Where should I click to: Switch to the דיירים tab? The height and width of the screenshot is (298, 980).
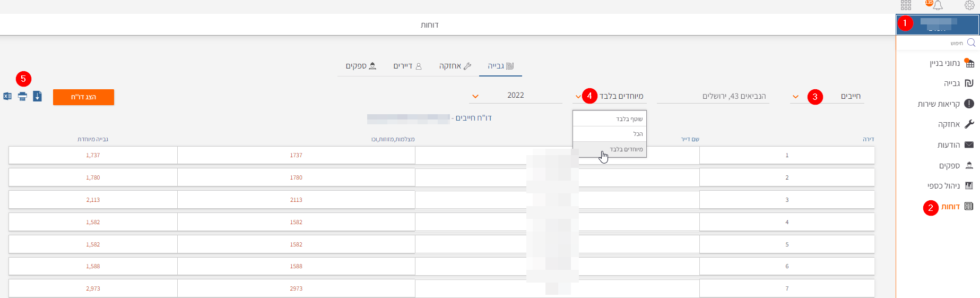407,66
